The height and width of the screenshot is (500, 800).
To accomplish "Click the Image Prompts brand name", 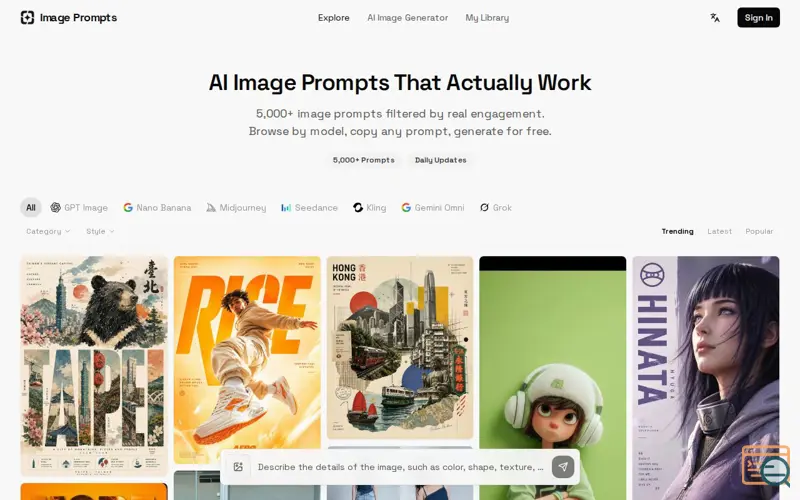I will click(79, 18).
